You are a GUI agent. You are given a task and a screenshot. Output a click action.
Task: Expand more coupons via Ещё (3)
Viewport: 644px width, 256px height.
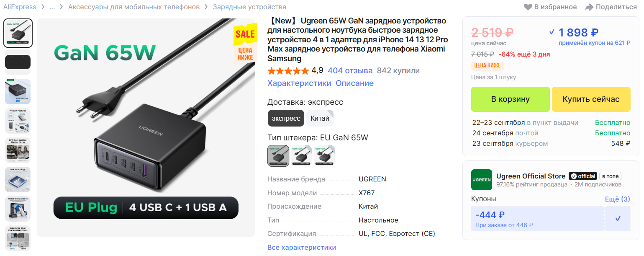617,199
